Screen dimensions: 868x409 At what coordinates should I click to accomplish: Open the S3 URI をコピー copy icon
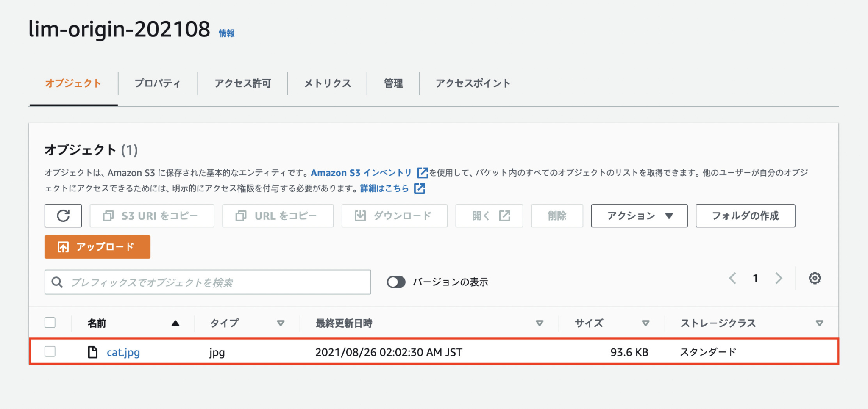tap(107, 216)
